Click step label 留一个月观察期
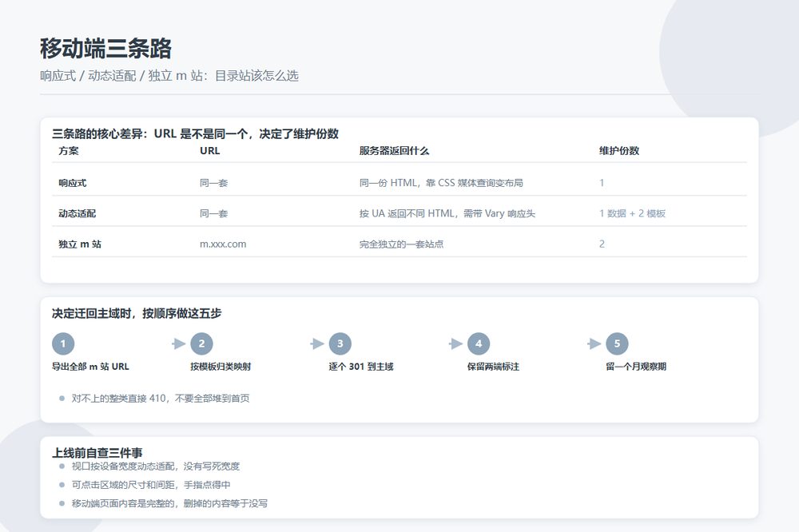The height and width of the screenshot is (532, 799). coord(636,367)
